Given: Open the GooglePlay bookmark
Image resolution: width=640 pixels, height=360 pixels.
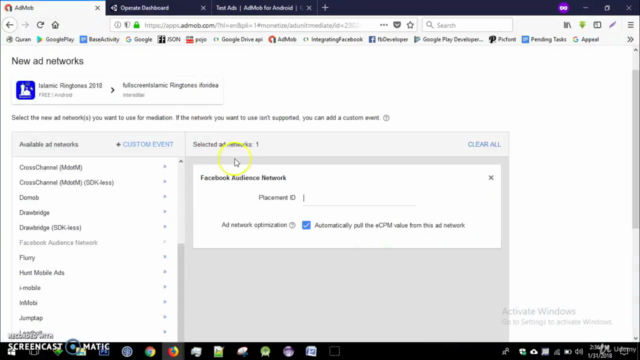Looking at the screenshot, I should point(55,40).
